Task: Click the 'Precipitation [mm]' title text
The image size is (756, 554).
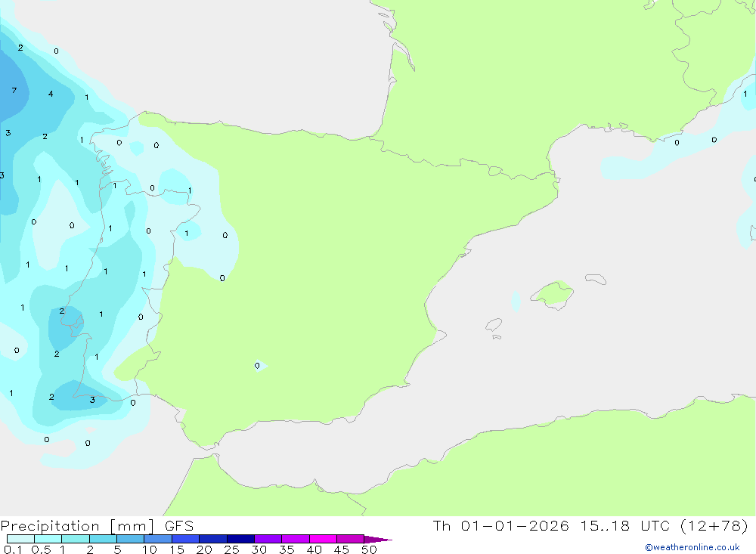Action: [x=77, y=526]
